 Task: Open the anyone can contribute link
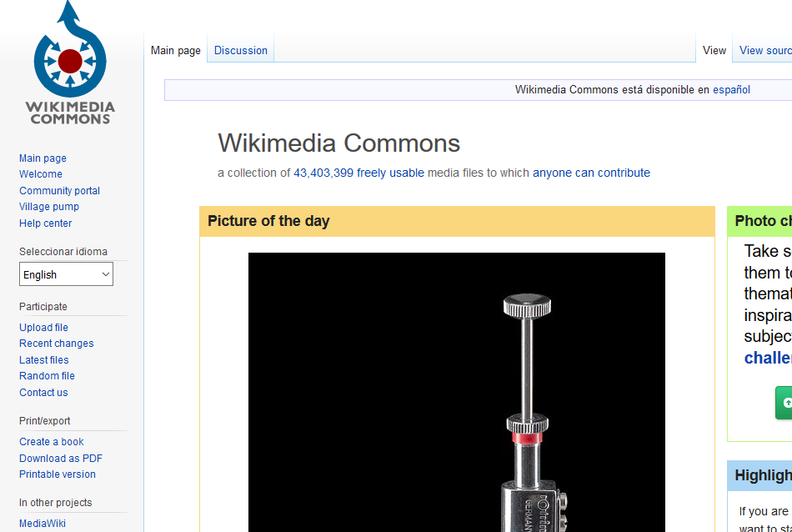pyautogui.click(x=591, y=173)
